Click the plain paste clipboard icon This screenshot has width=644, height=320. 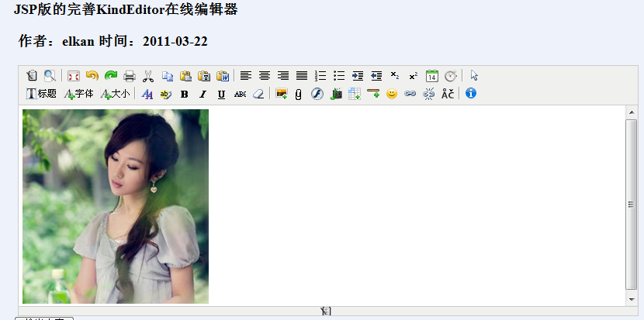185,76
